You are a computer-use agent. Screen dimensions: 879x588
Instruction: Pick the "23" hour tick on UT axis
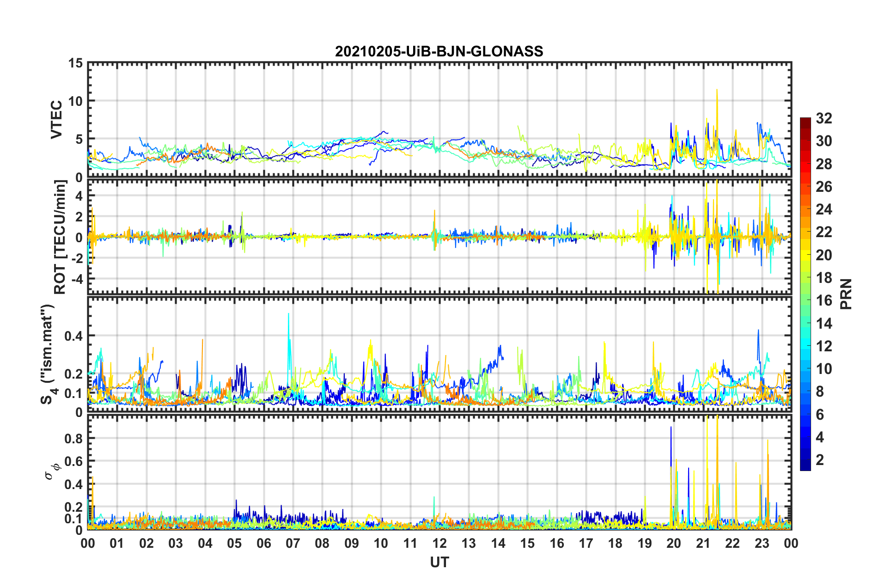762,543
